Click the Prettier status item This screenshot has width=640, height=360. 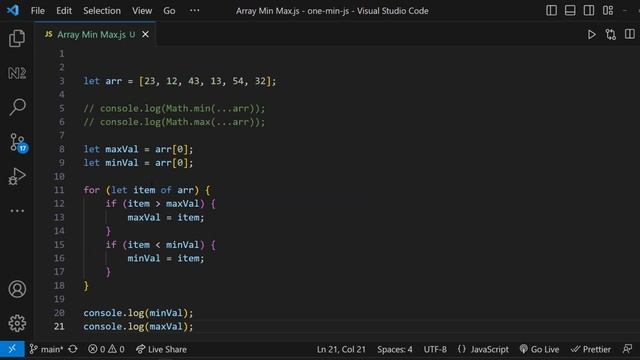pyautogui.click(x=591, y=349)
